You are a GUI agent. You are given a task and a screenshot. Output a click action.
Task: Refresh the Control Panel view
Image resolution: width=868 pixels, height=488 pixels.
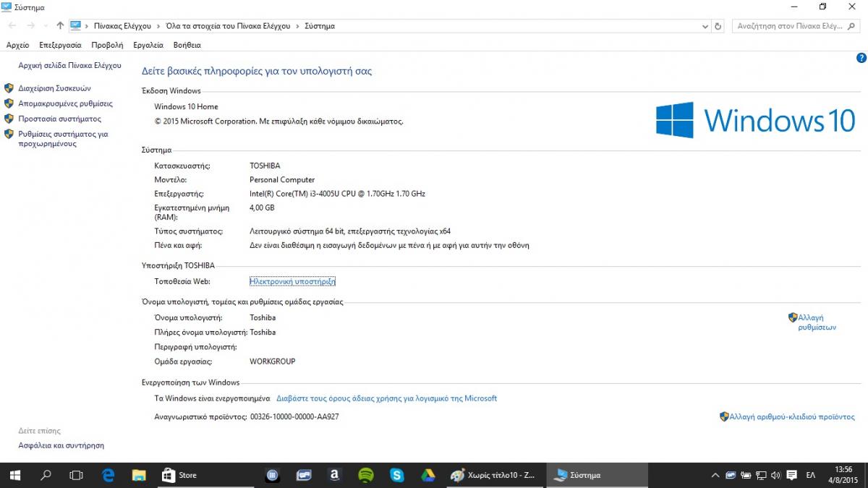pos(718,26)
